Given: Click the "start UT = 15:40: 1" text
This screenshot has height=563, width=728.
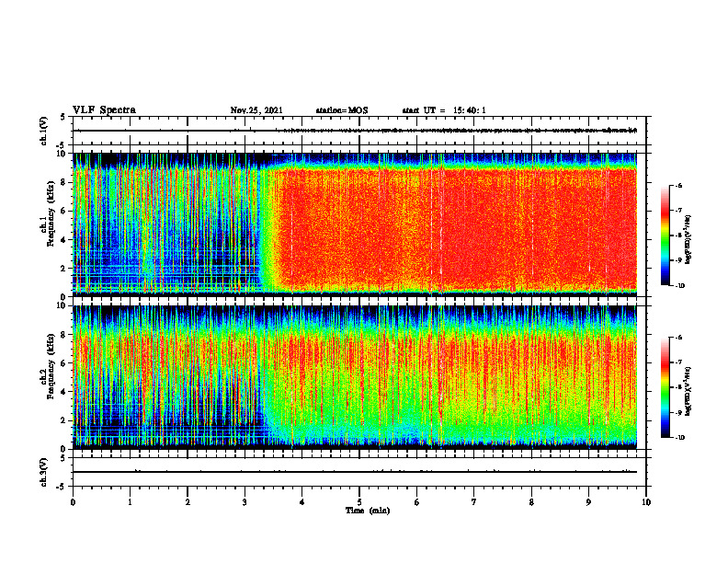Looking at the screenshot, I should tap(444, 110).
